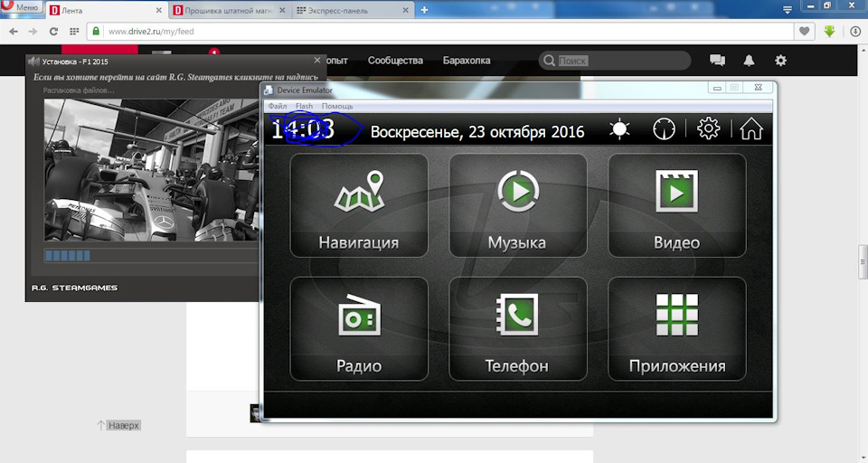Open the Приложения grid tile
The height and width of the screenshot is (463, 868).
coord(676,329)
